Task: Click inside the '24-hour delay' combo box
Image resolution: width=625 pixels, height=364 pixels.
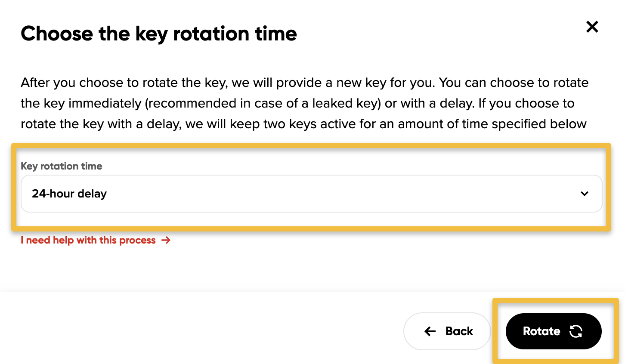Action: 311,194
